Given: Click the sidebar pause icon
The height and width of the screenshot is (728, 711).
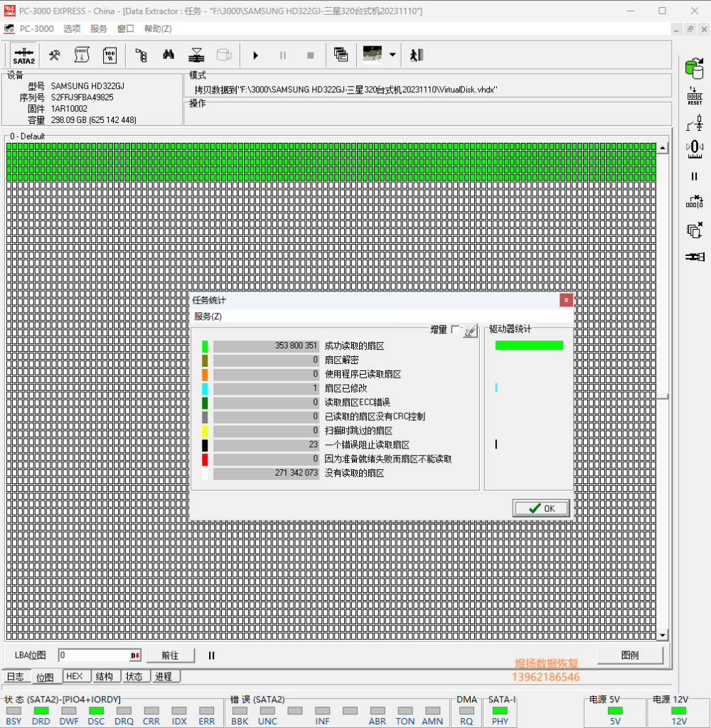Looking at the screenshot, I should click(694, 176).
